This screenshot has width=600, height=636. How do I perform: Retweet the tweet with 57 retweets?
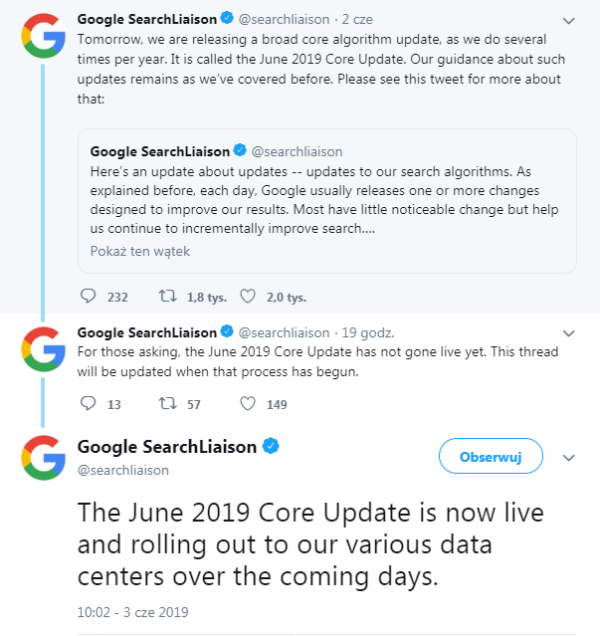coord(168,404)
